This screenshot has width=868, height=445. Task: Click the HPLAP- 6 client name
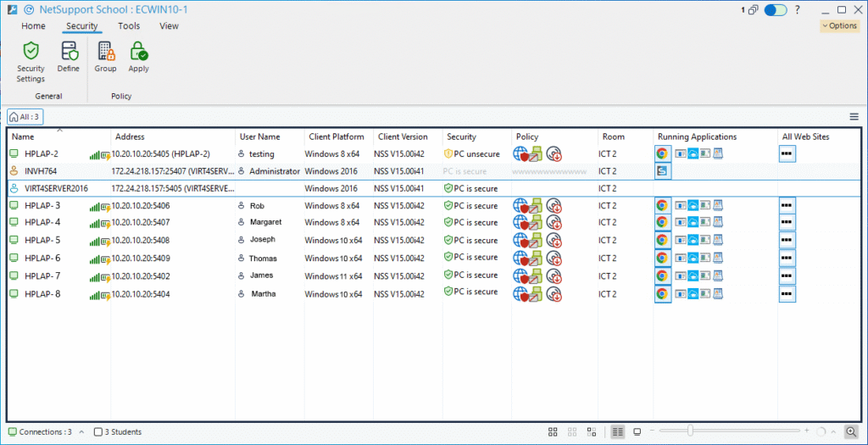tap(42, 258)
